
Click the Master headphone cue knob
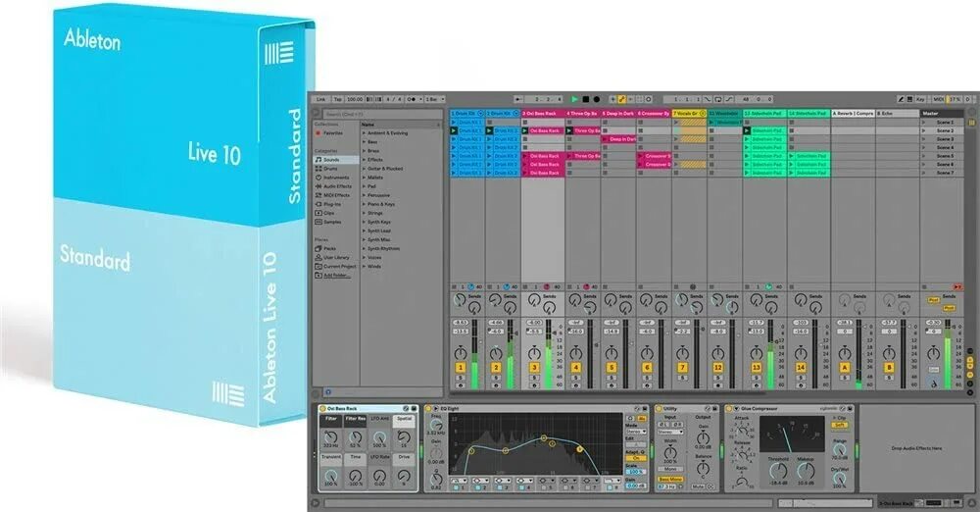pyautogui.click(x=933, y=383)
